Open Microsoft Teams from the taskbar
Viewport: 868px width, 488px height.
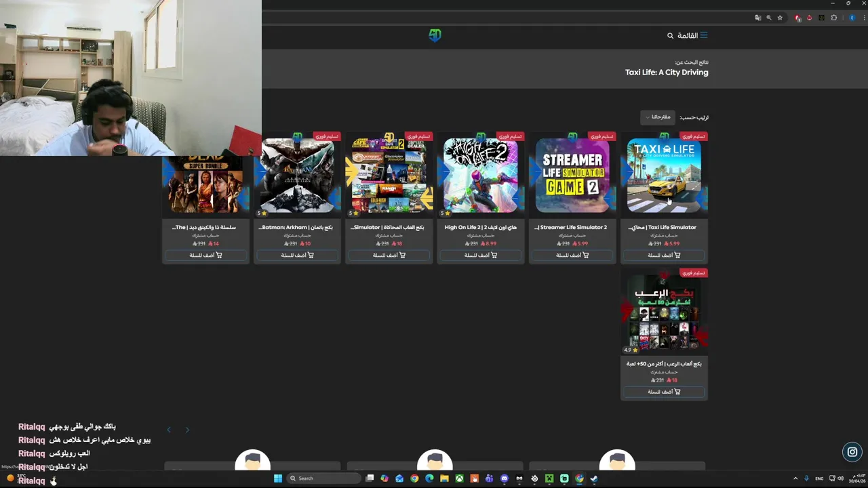pos(489,479)
